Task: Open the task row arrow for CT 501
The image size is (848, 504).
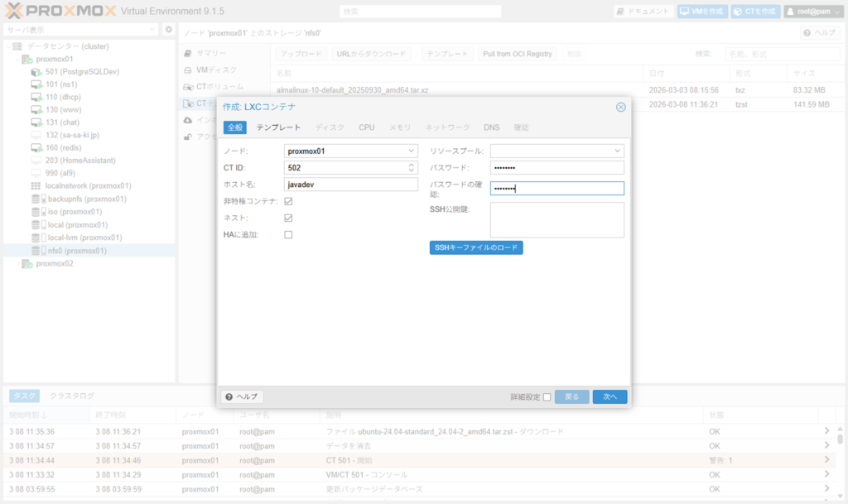Action: 826,459
